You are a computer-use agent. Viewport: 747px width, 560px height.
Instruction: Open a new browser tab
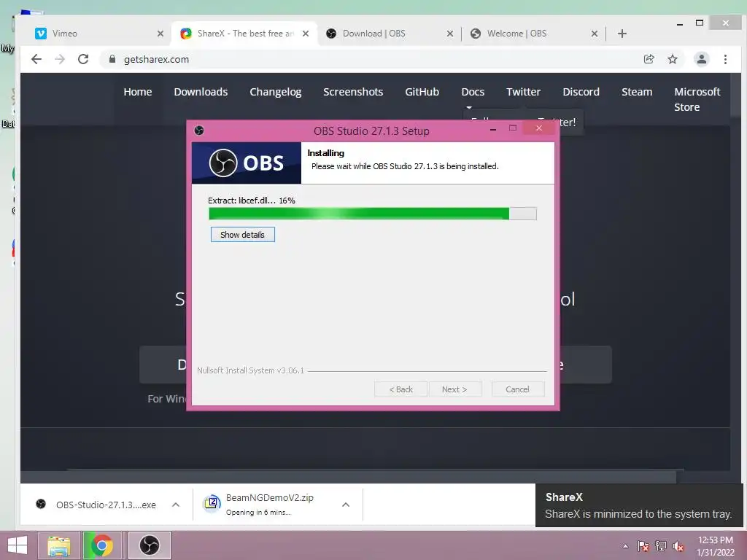coord(622,34)
